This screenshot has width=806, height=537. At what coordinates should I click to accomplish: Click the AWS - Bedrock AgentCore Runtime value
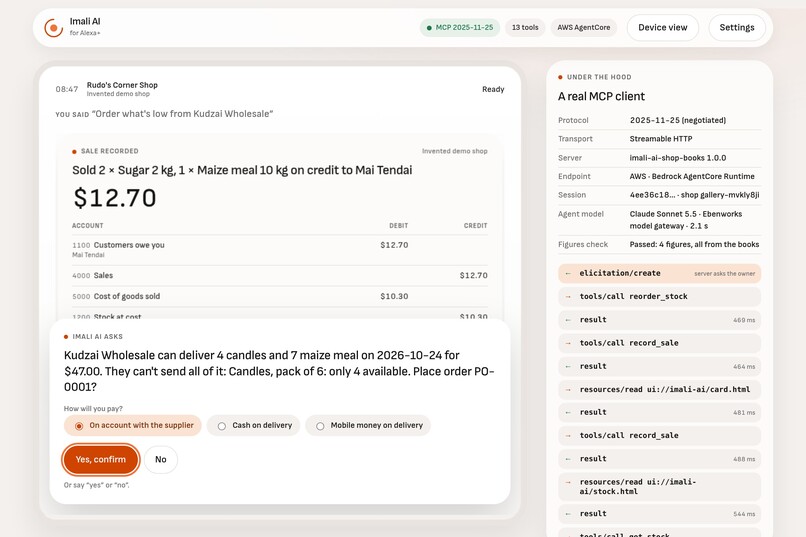[692, 176]
